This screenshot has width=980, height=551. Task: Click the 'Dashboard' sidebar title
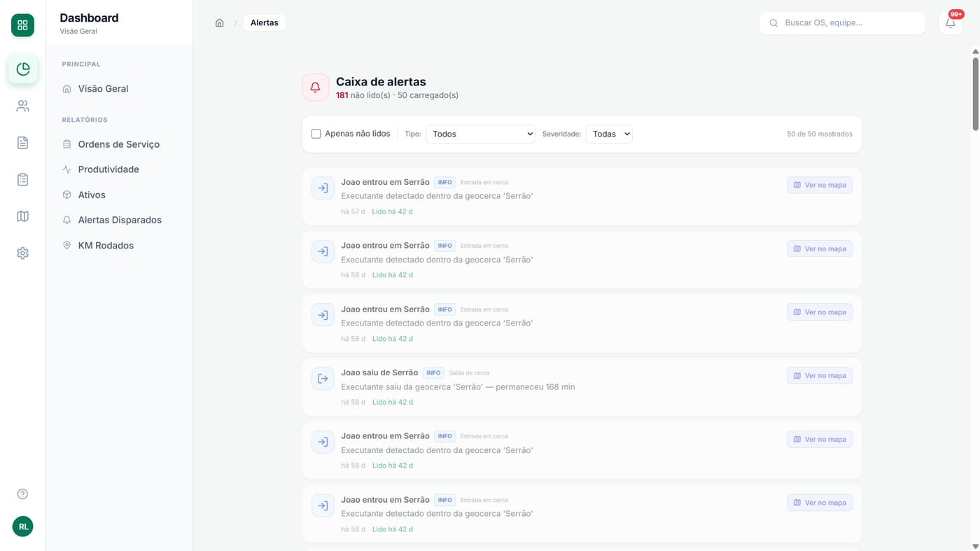pos(89,18)
